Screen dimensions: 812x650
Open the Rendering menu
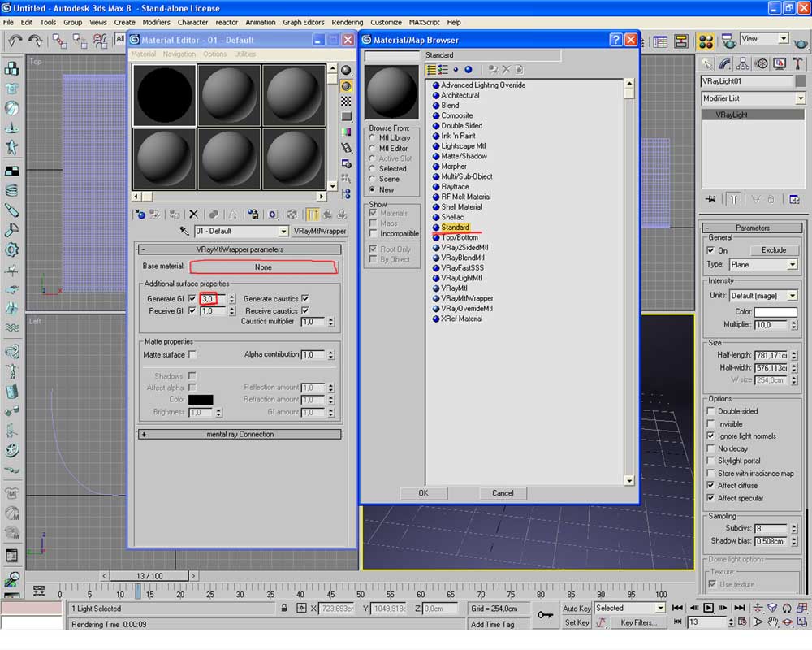pyautogui.click(x=347, y=22)
